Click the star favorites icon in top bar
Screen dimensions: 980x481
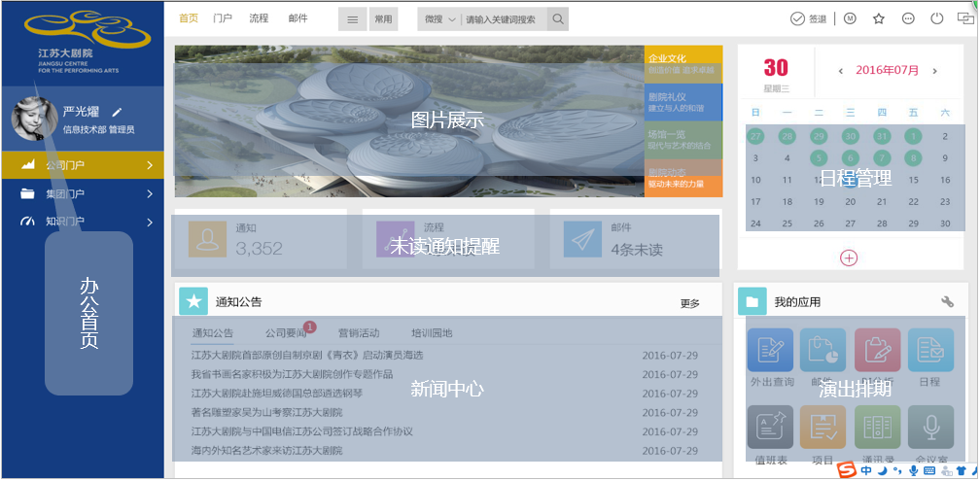click(879, 18)
